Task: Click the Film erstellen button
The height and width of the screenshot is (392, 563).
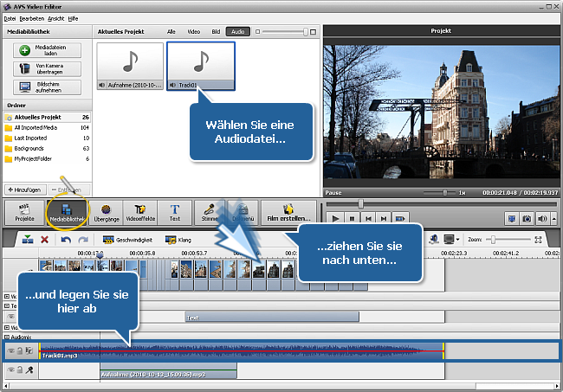Action: (288, 213)
